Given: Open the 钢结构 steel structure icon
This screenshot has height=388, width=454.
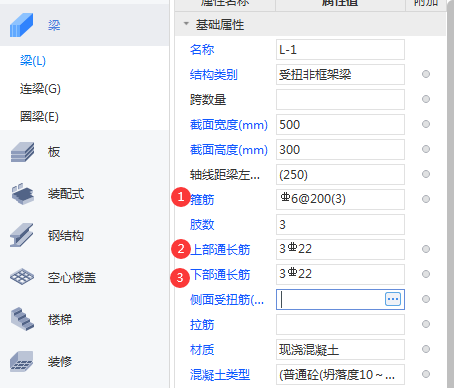Looking at the screenshot, I should tap(22, 235).
